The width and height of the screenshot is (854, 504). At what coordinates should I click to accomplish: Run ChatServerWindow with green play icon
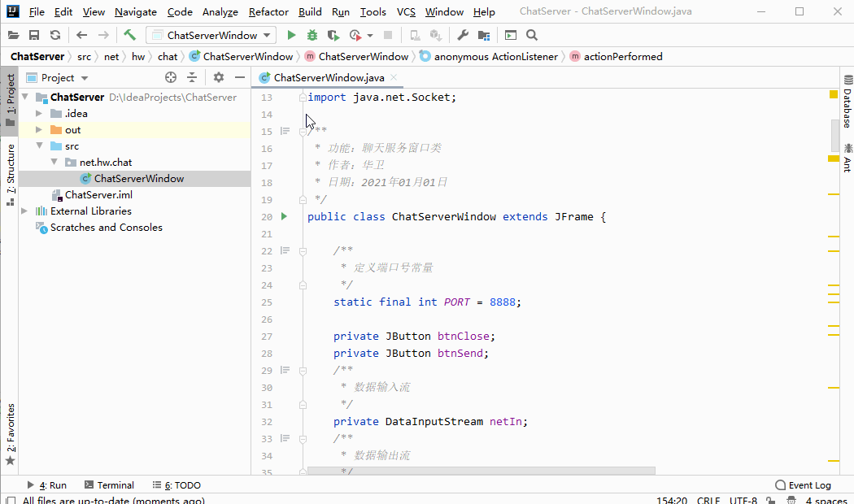(291, 36)
